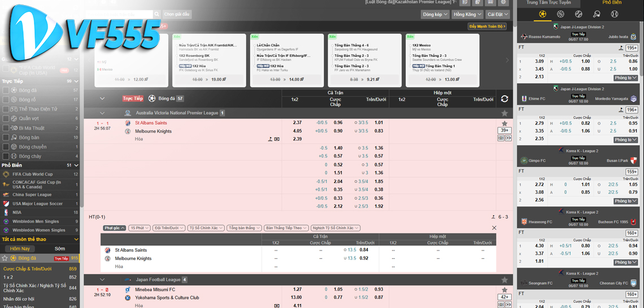Tick the Bóng chuyền checkbox

click(6, 147)
